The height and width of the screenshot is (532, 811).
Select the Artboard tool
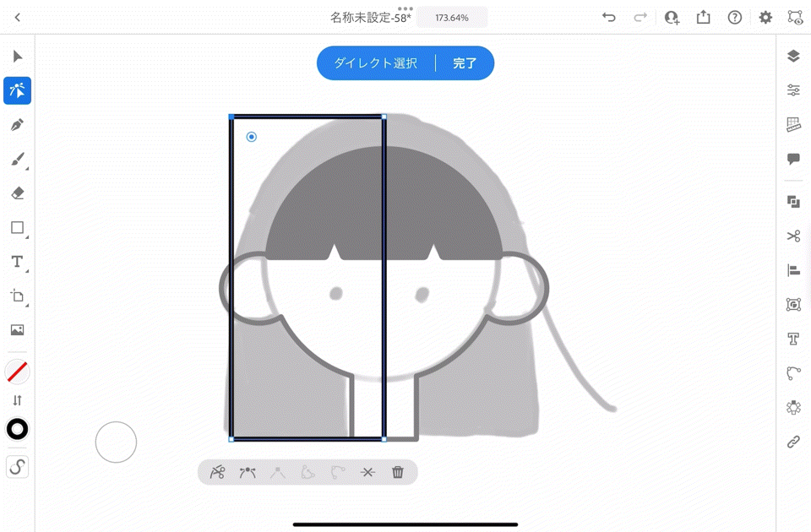tap(17, 296)
